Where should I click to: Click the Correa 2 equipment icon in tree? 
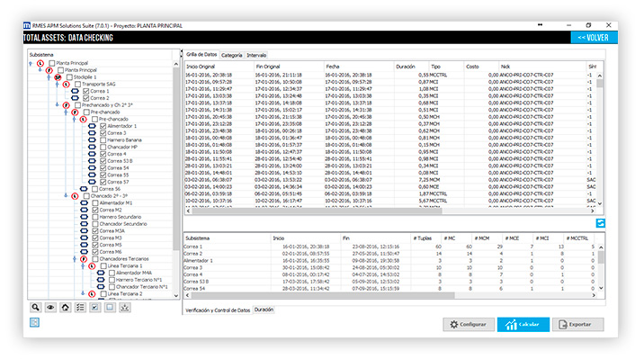pyautogui.click(x=75, y=98)
